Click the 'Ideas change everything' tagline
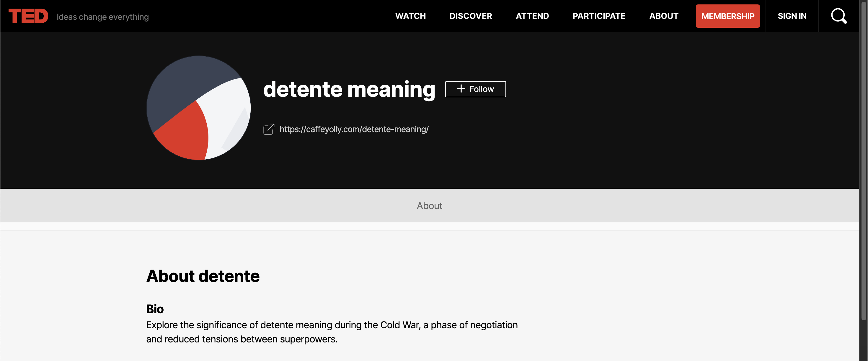The width and height of the screenshot is (868, 361). (102, 17)
